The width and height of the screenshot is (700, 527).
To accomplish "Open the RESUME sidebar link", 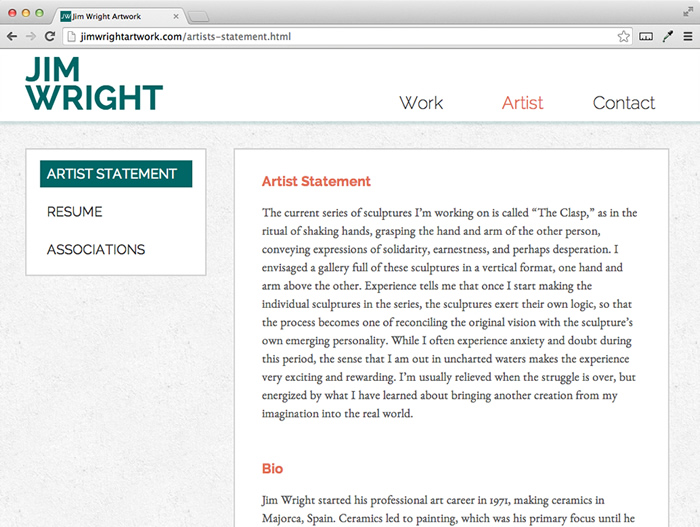I will click(75, 212).
